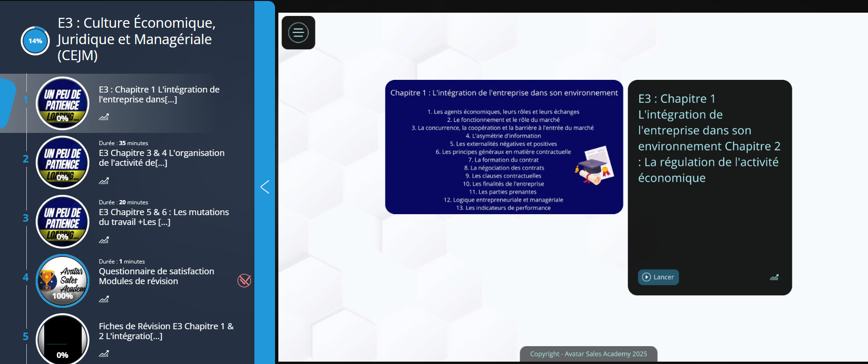
Task: Collapse the course sidebar with left arrow
Action: (x=265, y=187)
